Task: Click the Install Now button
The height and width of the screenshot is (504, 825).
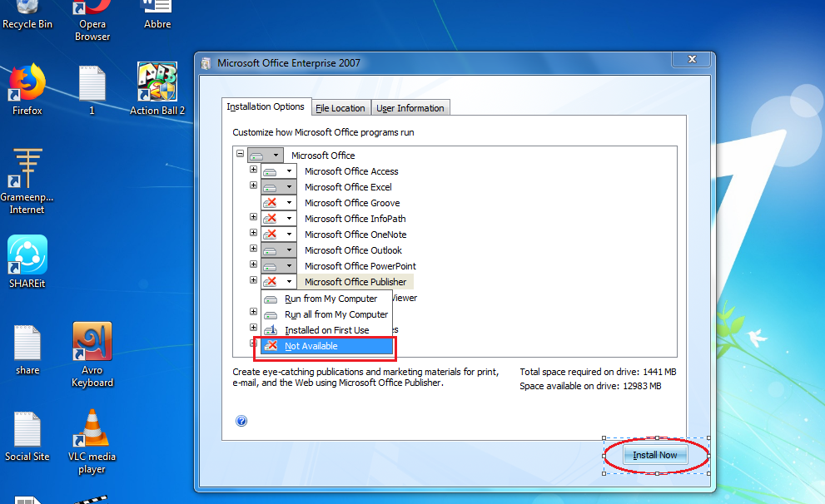Action: [655, 455]
